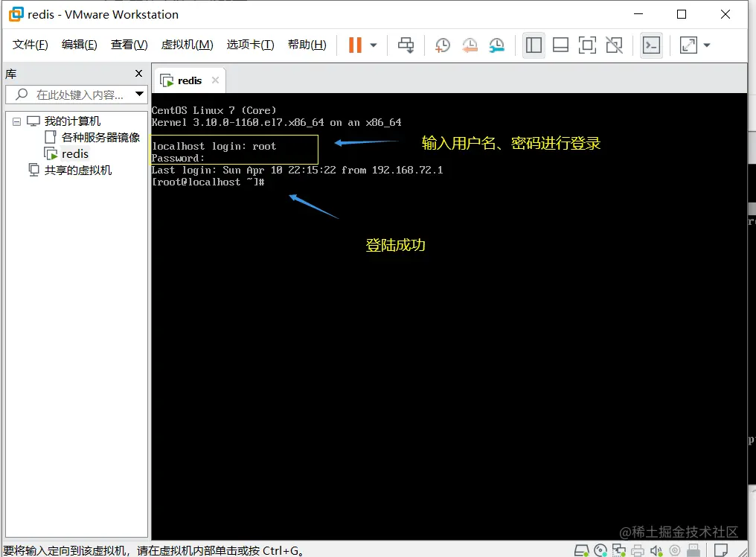Click the sound device status icon
This screenshot has width=756, height=557.
(657, 550)
